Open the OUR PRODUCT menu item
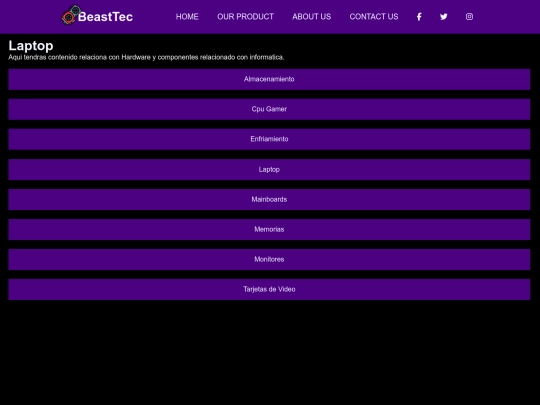 tap(245, 17)
